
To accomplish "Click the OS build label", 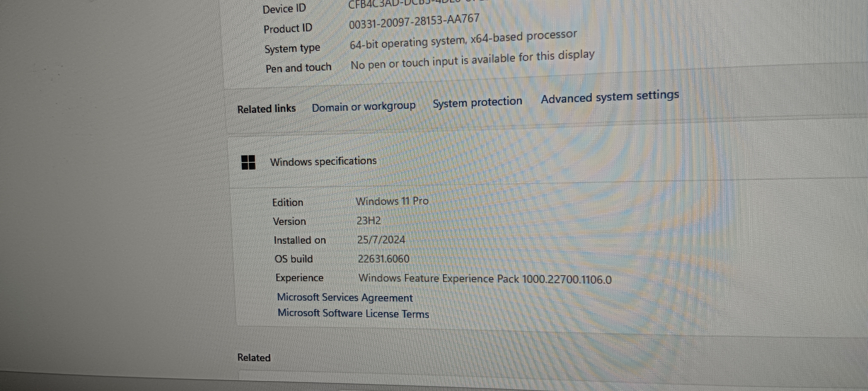I will pos(294,259).
